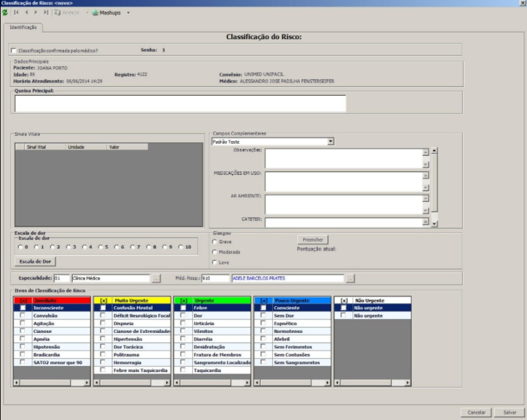Check the Taquicardia item

pyautogui.click(x=183, y=370)
